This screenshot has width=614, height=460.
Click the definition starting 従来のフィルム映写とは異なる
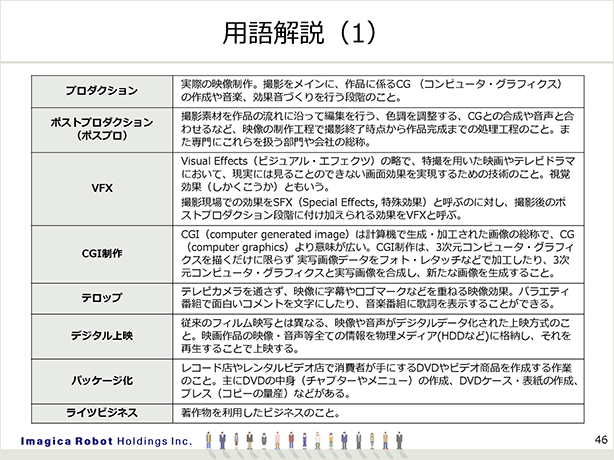pos(376,336)
